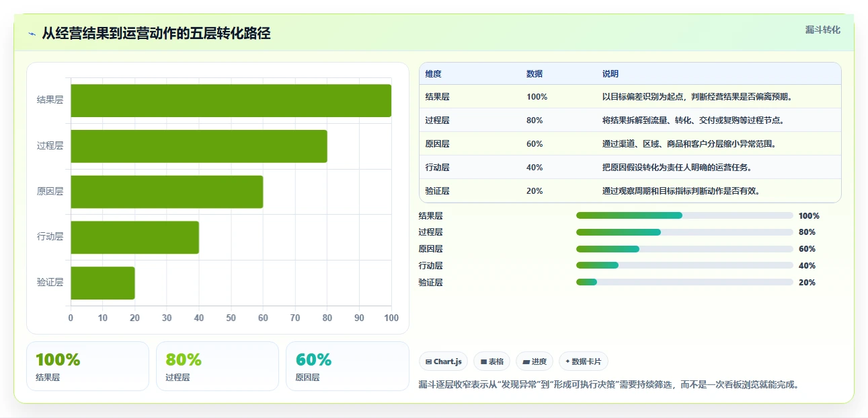Click the 100% value in the table
868x418 pixels.
pyautogui.click(x=537, y=97)
